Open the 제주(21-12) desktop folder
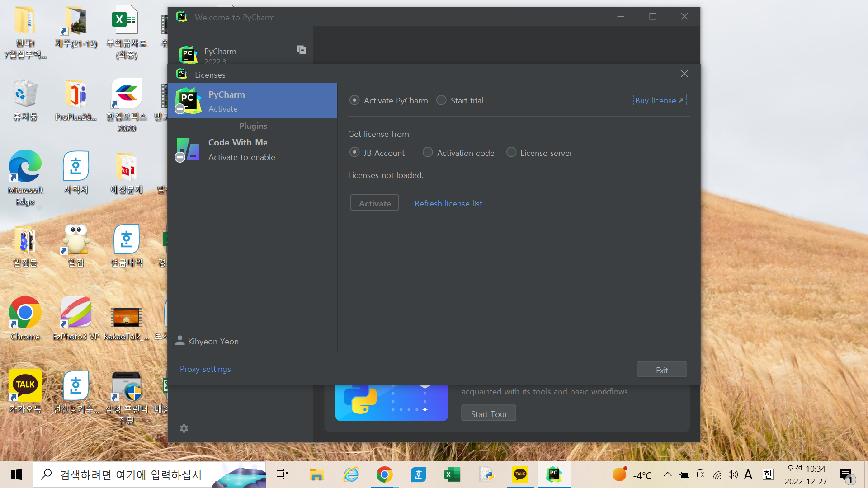Viewport: 868px width, 488px height. click(76, 27)
